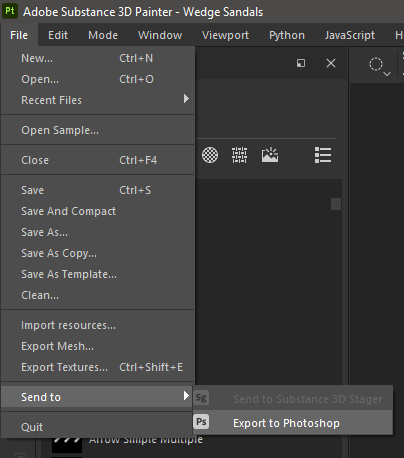Image resolution: width=404 pixels, height=458 pixels.
Task: Choose Export Mesh...
Action: [x=98, y=346]
